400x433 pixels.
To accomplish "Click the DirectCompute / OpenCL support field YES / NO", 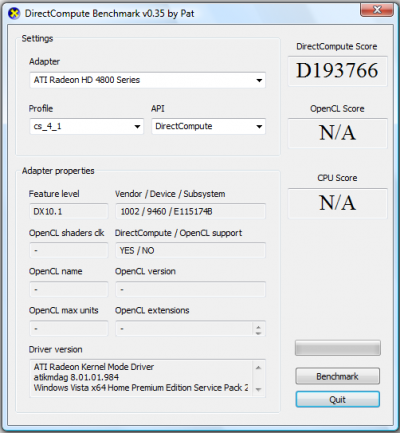I will click(190, 250).
